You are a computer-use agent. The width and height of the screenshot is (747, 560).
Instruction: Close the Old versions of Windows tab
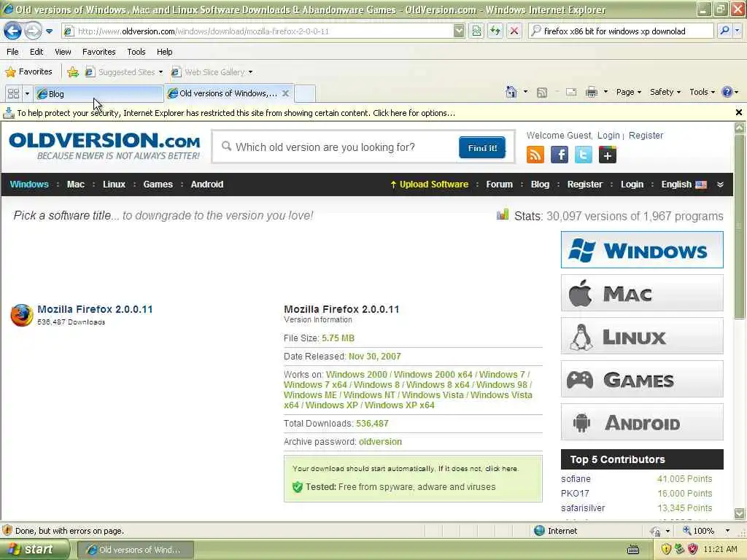click(x=285, y=93)
